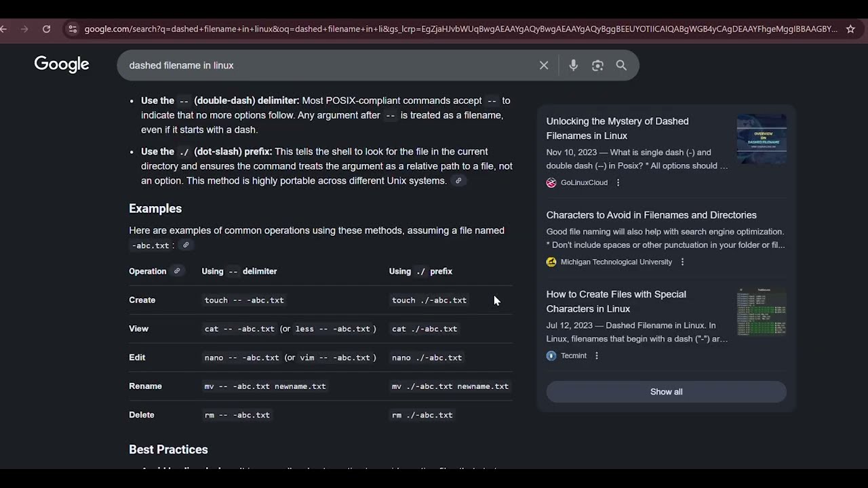The image size is (868, 488).
Task: Click the Examples heading
Action: (x=155, y=209)
